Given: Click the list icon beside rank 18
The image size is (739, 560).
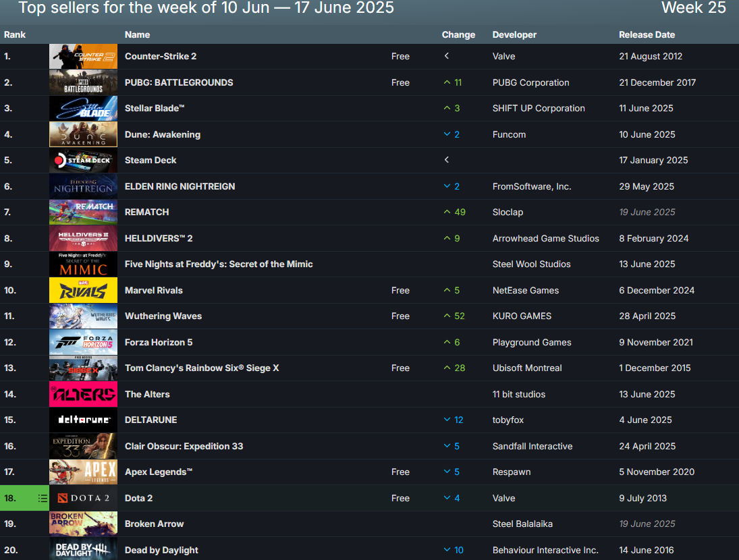Looking at the screenshot, I should click(43, 498).
